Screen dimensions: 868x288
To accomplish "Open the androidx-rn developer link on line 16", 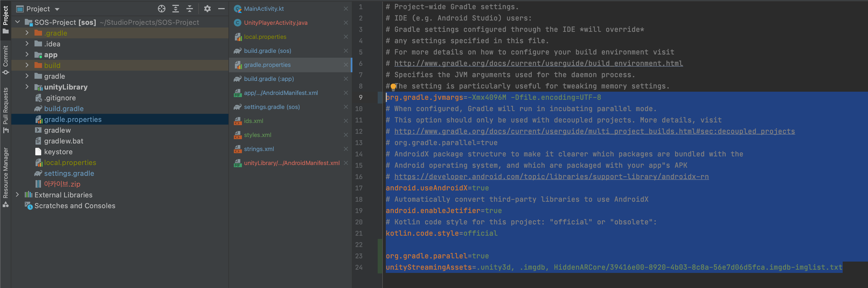I will coord(551,177).
